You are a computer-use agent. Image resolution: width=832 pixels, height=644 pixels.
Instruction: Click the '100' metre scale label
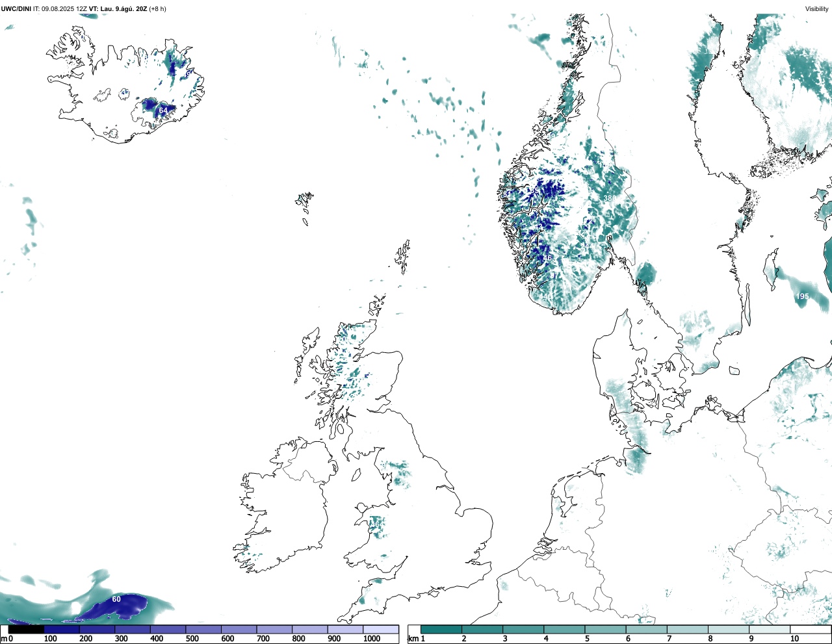(x=50, y=639)
